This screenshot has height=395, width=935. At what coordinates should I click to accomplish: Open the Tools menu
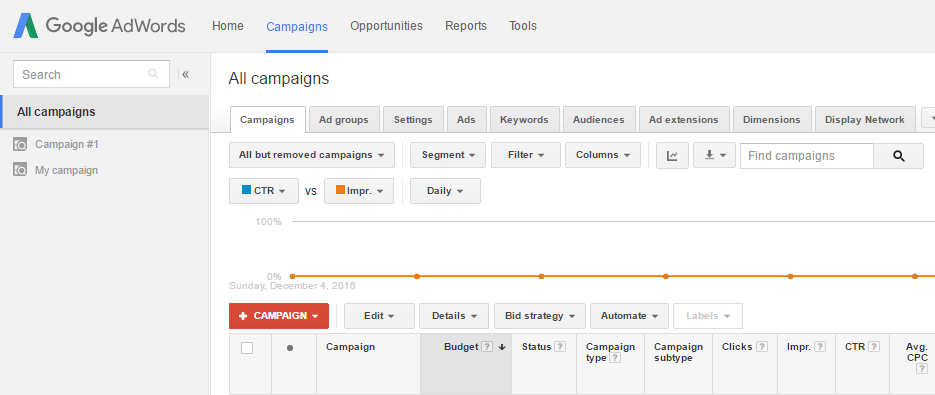coord(523,26)
